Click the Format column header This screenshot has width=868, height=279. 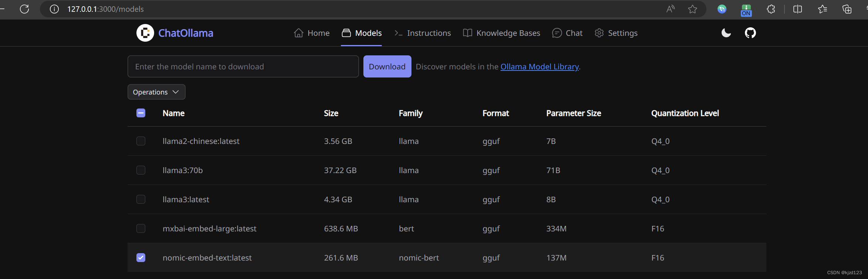(496, 113)
